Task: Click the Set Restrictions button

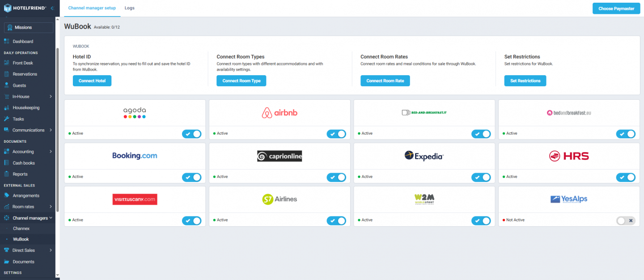Action: 525,81
